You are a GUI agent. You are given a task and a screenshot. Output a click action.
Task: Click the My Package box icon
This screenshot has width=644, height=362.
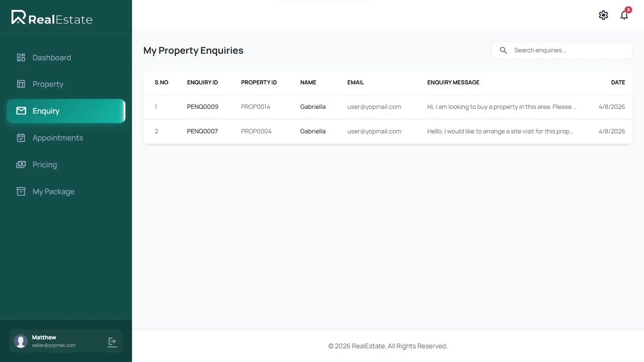(21, 191)
